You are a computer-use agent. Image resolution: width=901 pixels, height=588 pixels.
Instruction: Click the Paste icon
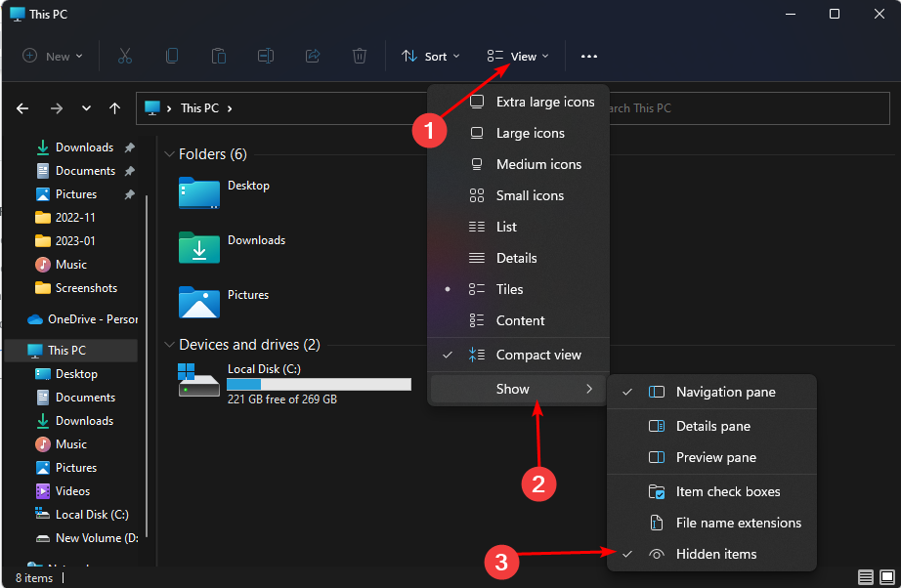219,56
